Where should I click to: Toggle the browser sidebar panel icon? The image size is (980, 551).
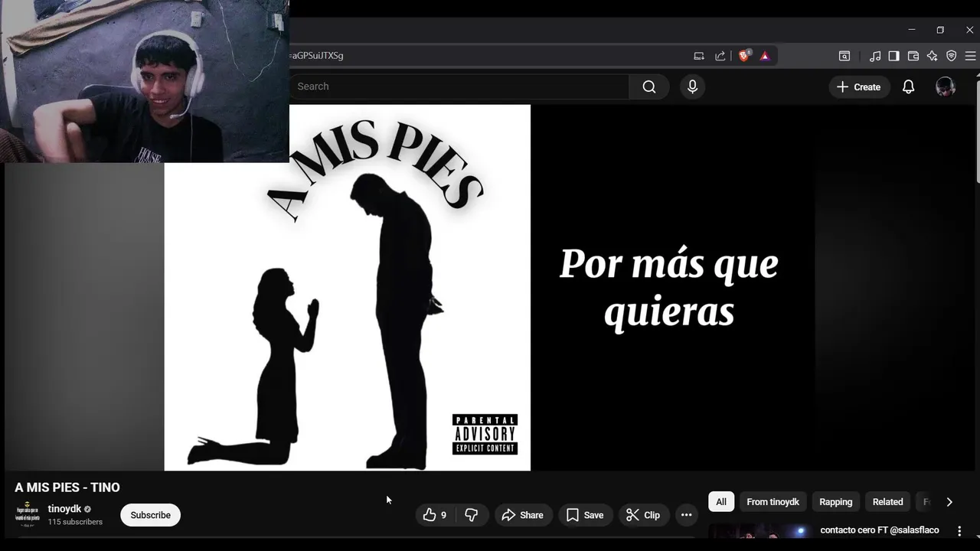(x=893, y=56)
